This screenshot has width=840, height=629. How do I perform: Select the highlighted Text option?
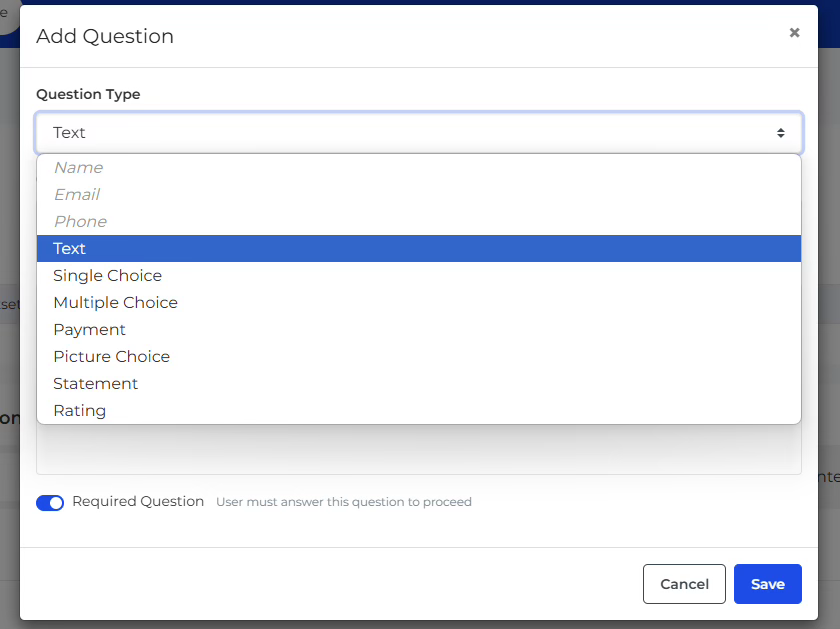(419, 249)
